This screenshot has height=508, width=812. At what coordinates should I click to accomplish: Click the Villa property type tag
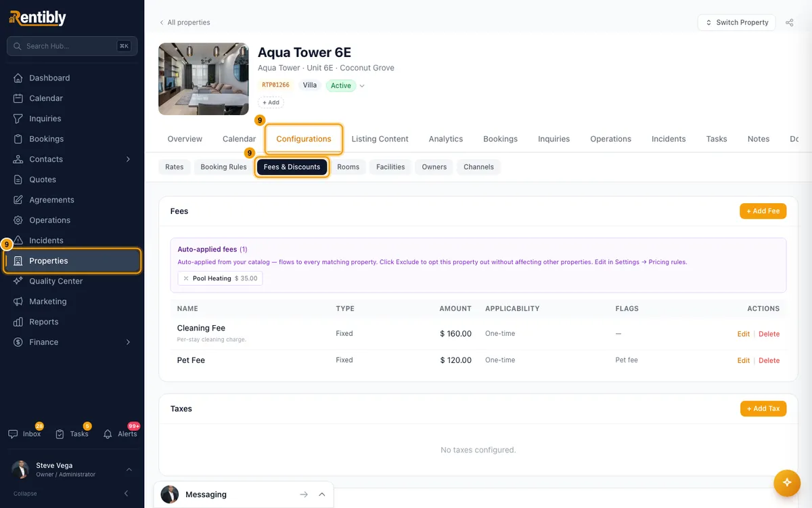(x=310, y=85)
